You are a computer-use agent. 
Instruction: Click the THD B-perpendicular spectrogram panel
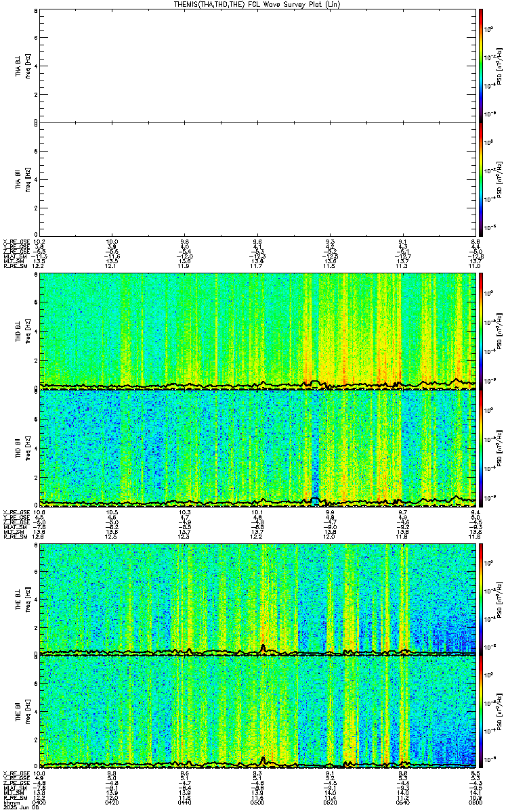click(x=257, y=332)
